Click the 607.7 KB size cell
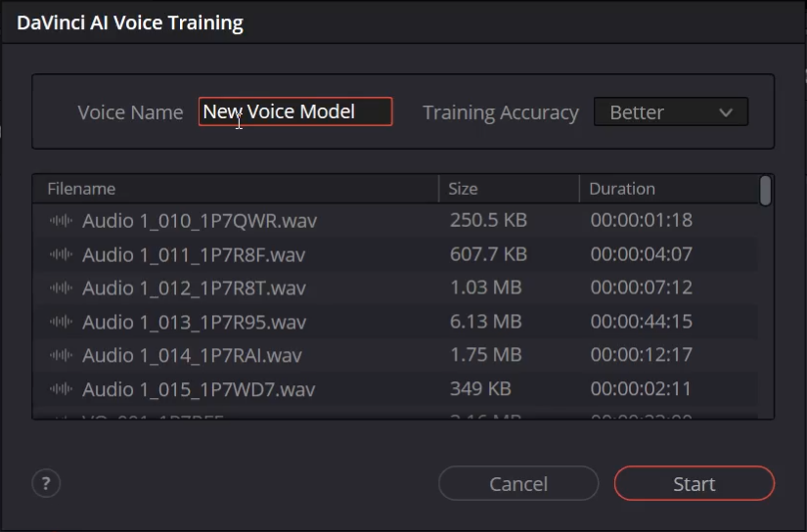Viewport: 807px width, 532px height. (488, 254)
